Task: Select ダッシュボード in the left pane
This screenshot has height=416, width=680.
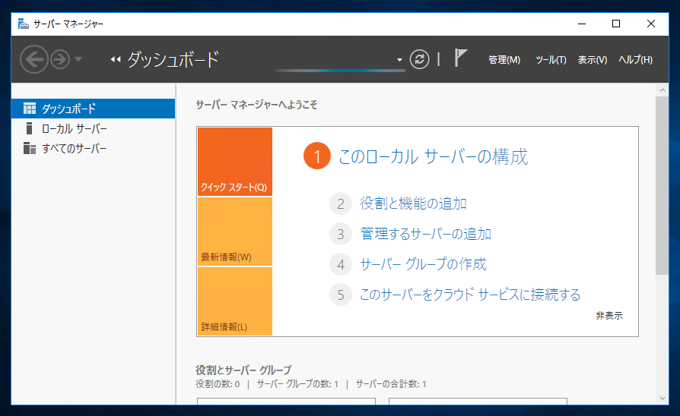Action: pyautogui.click(x=93, y=108)
